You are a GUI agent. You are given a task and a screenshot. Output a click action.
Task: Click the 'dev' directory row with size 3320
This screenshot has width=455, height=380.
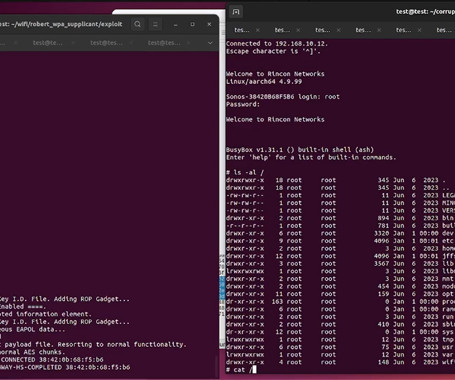click(x=341, y=233)
